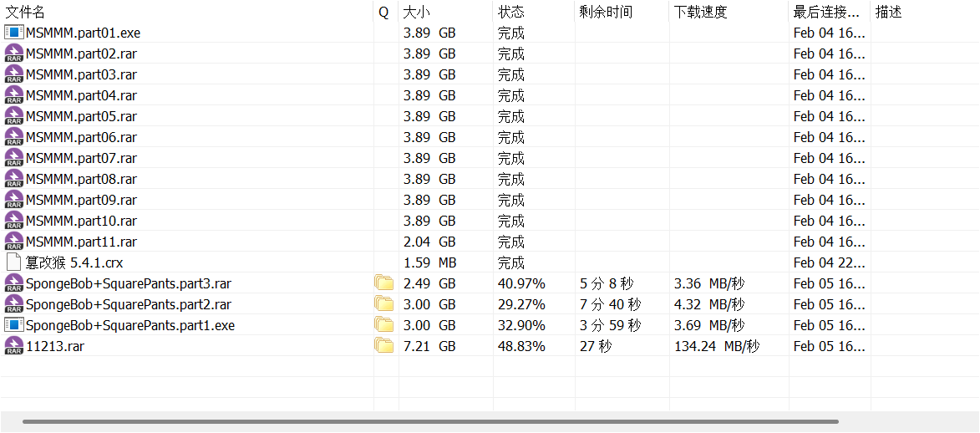980x433 pixels.
Task: Sort by the 状态 column header
Action: 534,11
